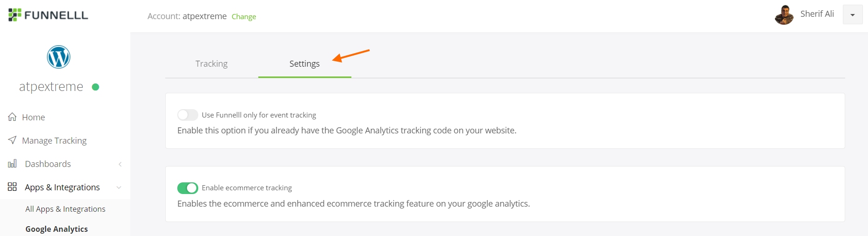This screenshot has width=868, height=236.
Task: Switch to the Tracking tab
Action: [211, 64]
